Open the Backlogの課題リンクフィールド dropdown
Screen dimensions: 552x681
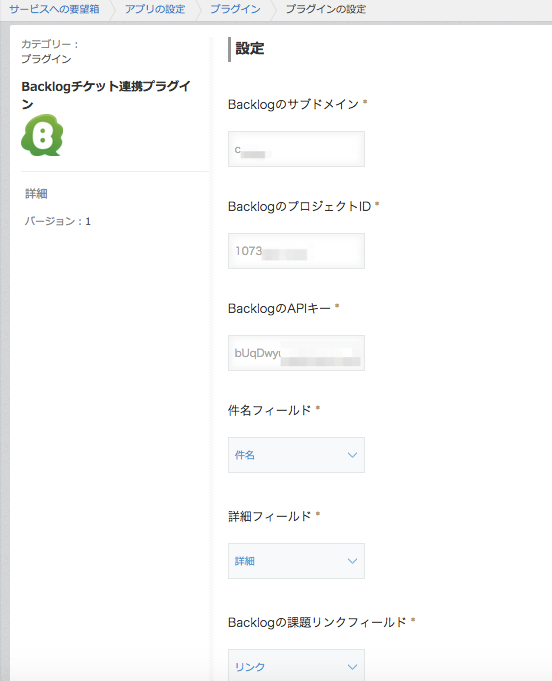[x=296, y=665]
